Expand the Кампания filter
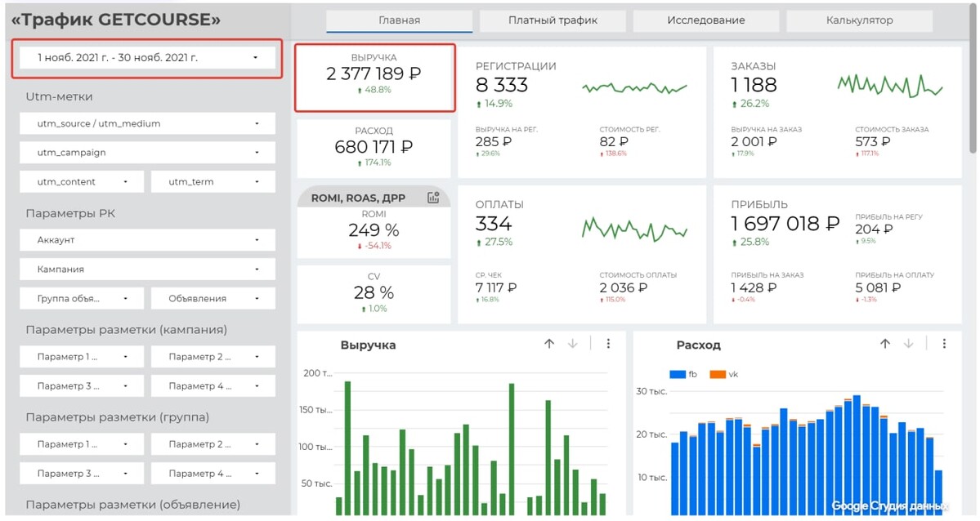The image size is (980, 521). click(147, 269)
